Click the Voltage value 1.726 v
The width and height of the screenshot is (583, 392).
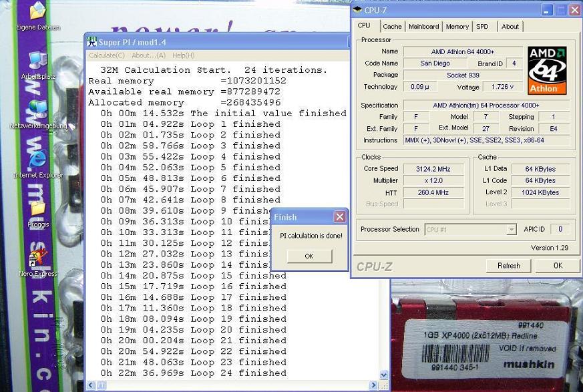(x=502, y=87)
